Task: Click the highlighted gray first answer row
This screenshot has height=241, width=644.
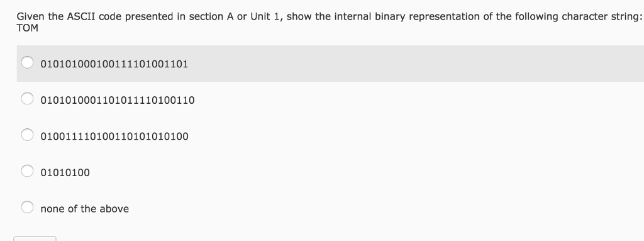Action: click(330, 64)
